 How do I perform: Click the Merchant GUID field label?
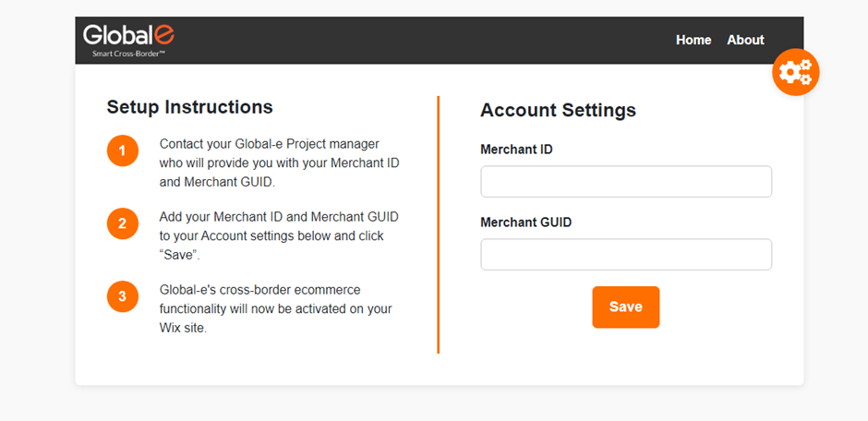point(526,223)
